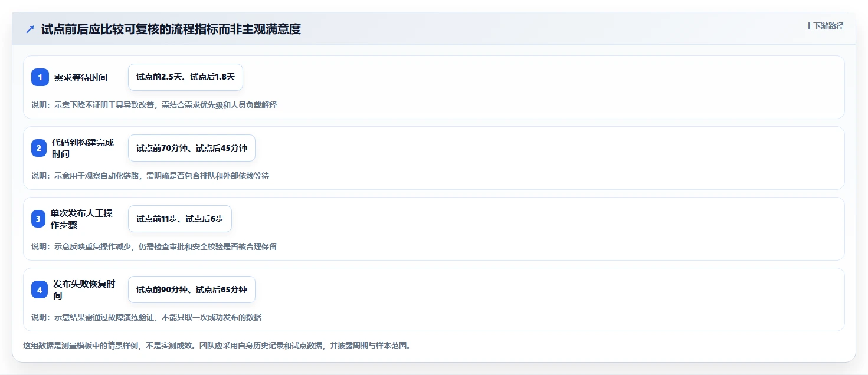Select the 代码到构建完成时间 metric label

83,148
